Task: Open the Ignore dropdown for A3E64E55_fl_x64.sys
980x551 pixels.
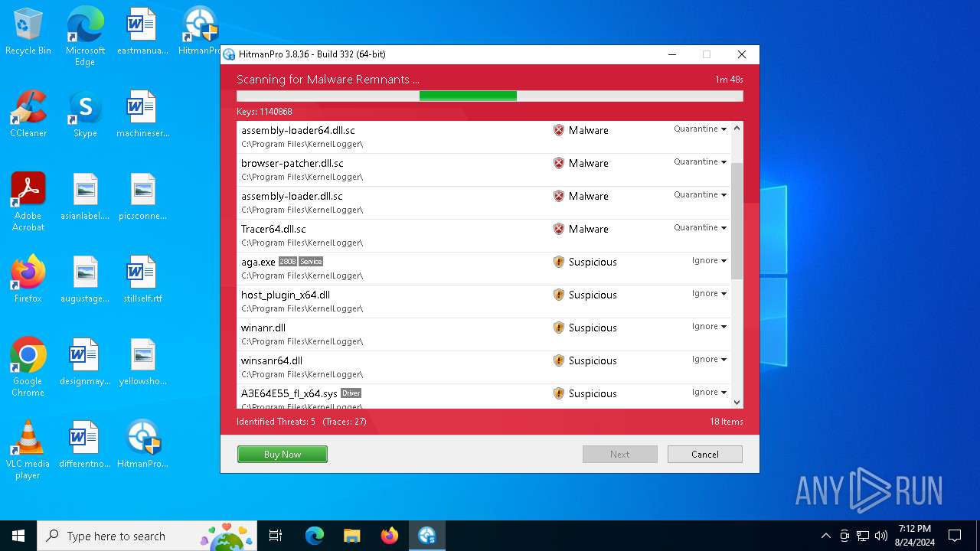Action: coord(709,392)
